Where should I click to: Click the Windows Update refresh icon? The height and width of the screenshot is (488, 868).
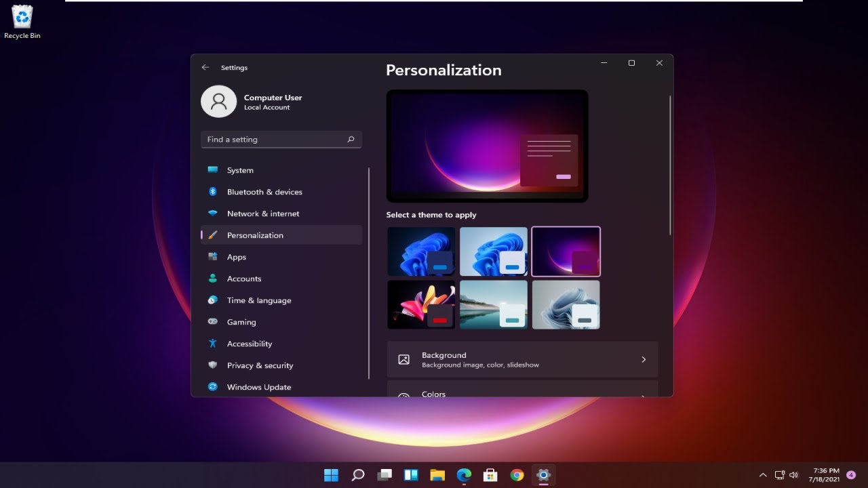click(213, 387)
